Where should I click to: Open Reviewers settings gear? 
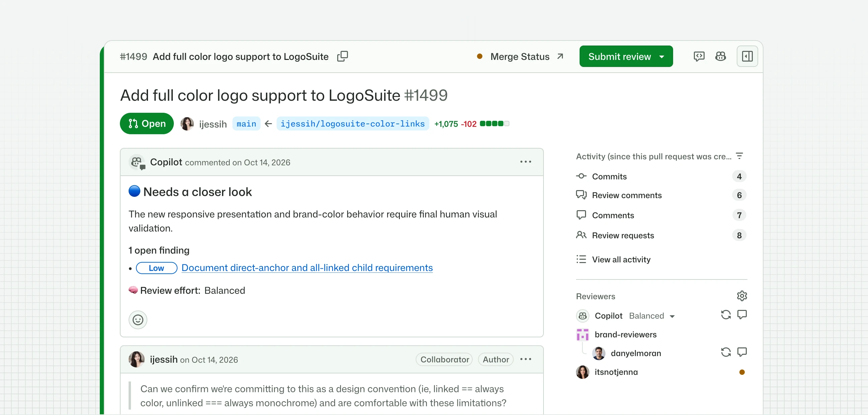(742, 296)
